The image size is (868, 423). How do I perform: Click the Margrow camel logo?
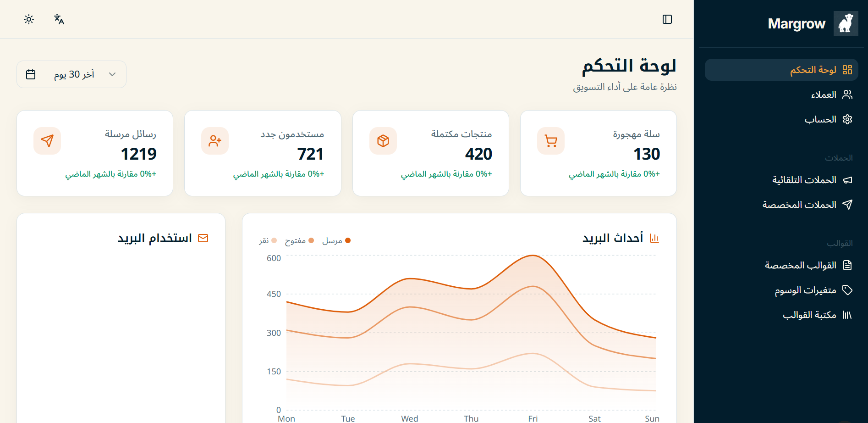[x=846, y=23]
